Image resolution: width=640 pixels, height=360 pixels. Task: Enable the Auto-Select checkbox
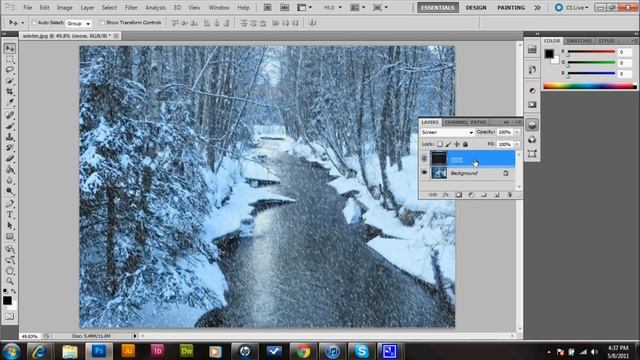(34, 23)
